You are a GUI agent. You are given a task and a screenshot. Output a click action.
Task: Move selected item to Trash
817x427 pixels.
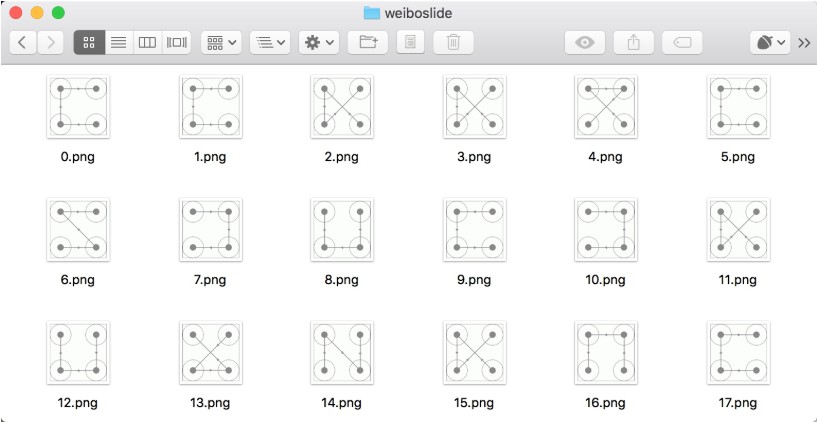pos(453,42)
